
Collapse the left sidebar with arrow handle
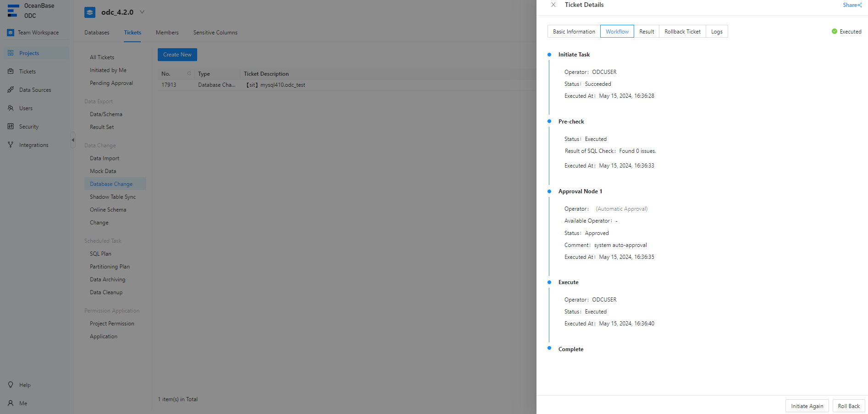(x=72, y=140)
